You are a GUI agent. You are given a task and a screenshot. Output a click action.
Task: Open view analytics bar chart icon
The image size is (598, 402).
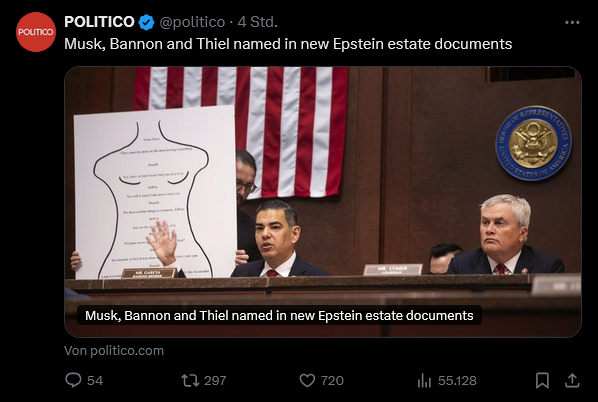pyautogui.click(x=424, y=380)
